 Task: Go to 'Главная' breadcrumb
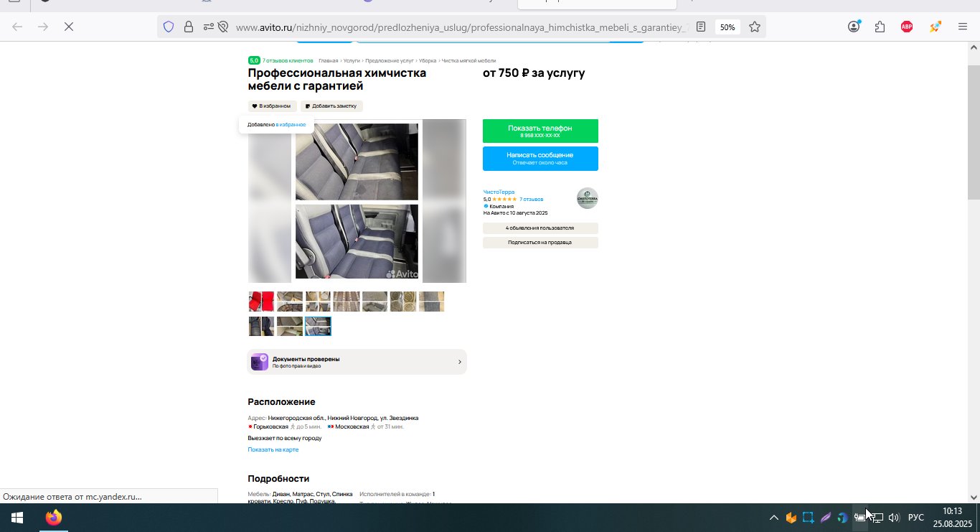(x=328, y=61)
